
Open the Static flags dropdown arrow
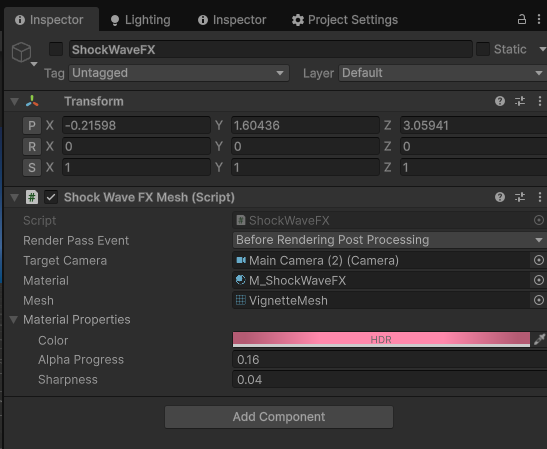pyautogui.click(x=542, y=49)
